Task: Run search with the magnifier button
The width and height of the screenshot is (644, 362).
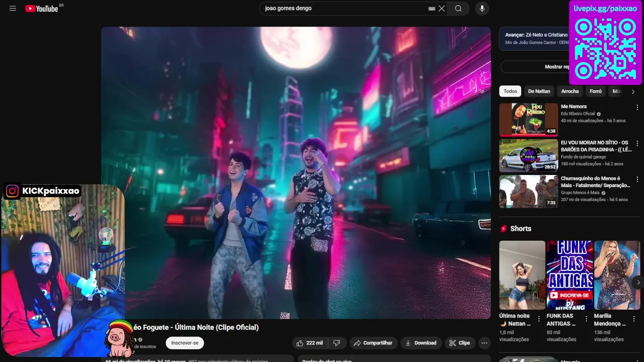Action: click(458, 9)
